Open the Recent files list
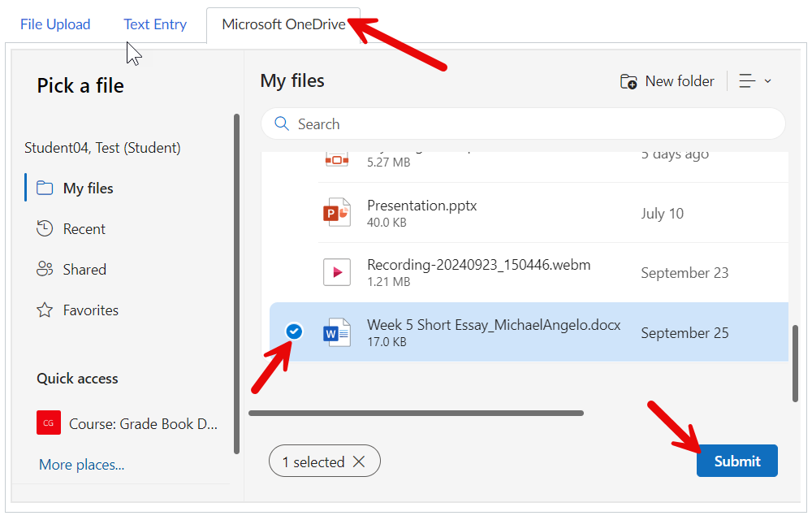Viewport: 812px width, 520px height. 84,229
